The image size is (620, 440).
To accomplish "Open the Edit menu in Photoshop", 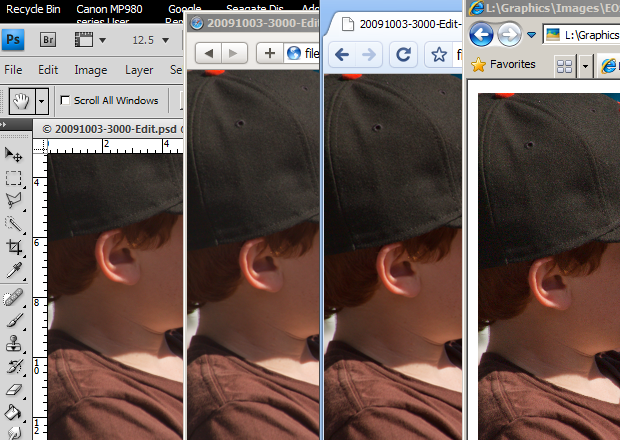I will point(48,70).
